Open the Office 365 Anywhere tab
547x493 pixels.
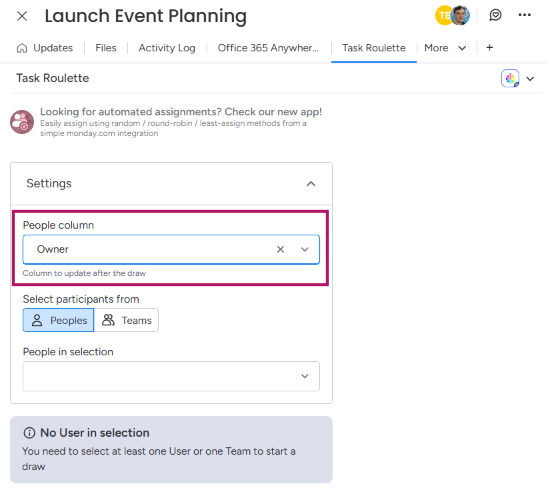(268, 48)
